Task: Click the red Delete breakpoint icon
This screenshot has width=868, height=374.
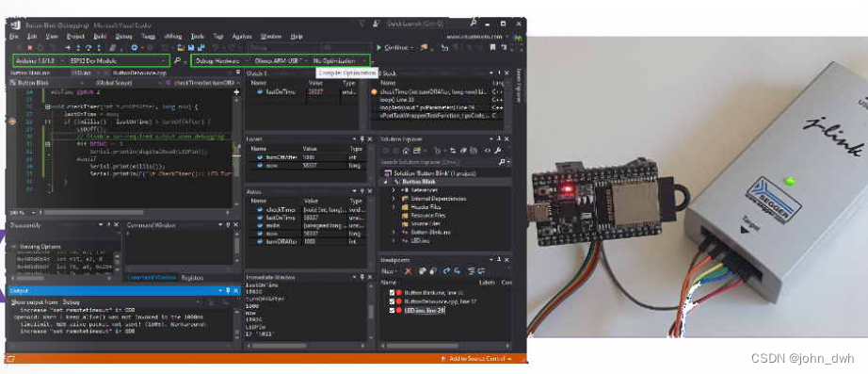Action: (408, 271)
